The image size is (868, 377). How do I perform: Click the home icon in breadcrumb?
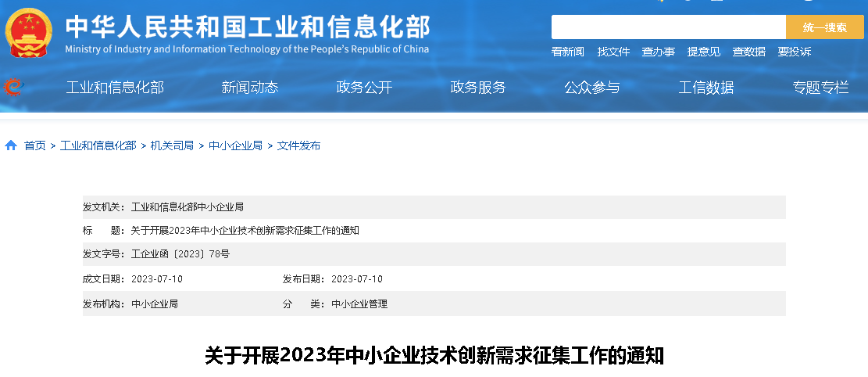tap(11, 145)
